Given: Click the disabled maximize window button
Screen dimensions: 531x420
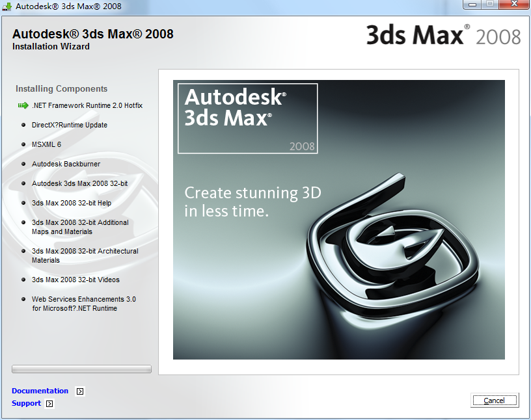Looking at the screenshot, I should [490, 5].
